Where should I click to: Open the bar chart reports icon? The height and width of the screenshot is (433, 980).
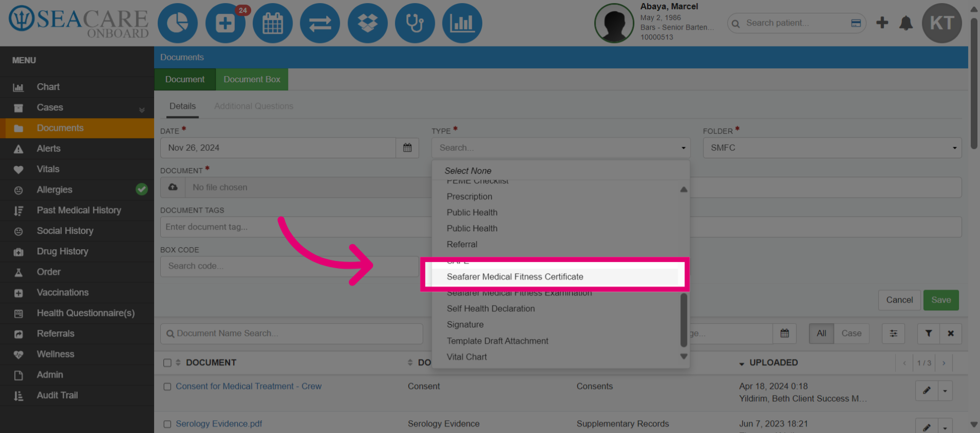[462, 23]
